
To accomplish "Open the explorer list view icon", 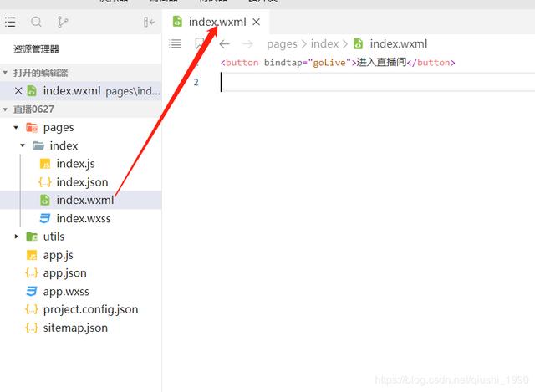I will pos(10,22).
